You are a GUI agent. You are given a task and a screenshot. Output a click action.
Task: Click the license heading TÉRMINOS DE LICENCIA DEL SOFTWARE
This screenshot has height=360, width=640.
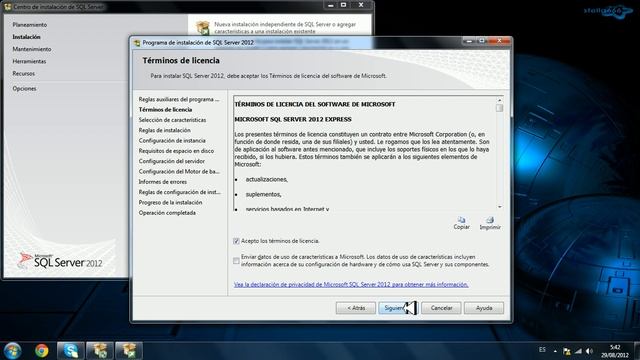pos(315,104)
